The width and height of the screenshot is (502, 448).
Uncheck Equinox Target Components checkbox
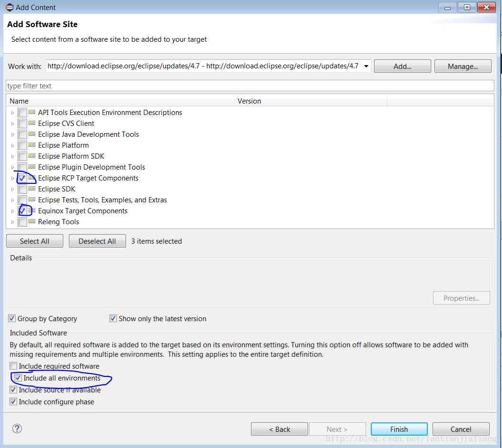22,211
